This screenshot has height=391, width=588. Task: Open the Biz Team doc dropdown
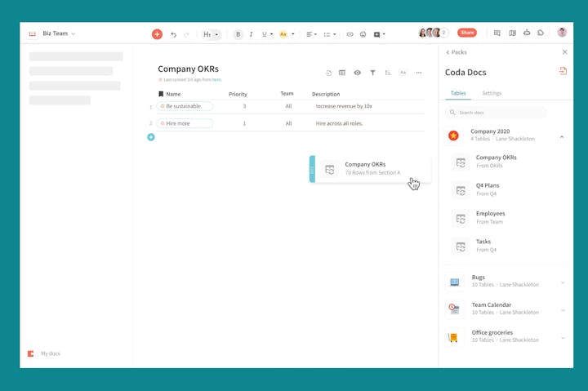tap(59, 33)
